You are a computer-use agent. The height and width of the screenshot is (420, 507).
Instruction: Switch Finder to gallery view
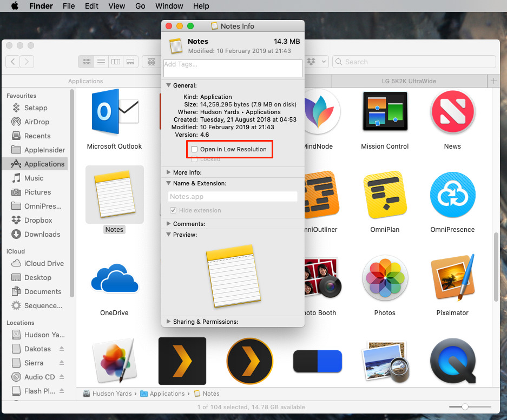(x=130, y=62)
